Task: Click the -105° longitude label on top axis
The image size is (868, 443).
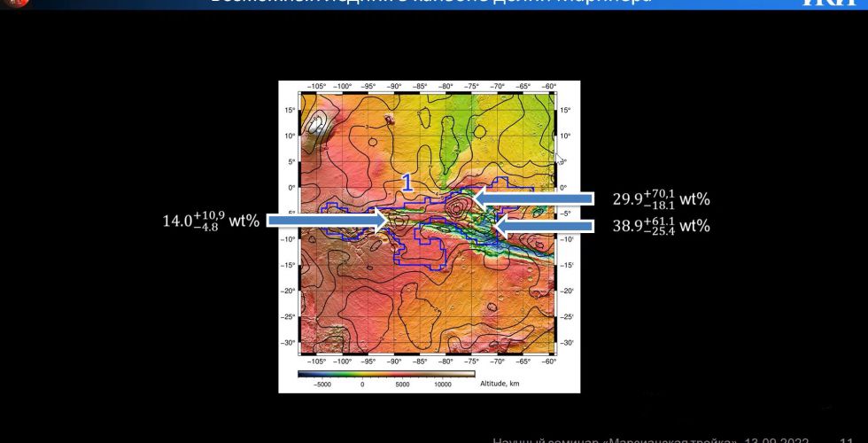Action: coord(316,87)
